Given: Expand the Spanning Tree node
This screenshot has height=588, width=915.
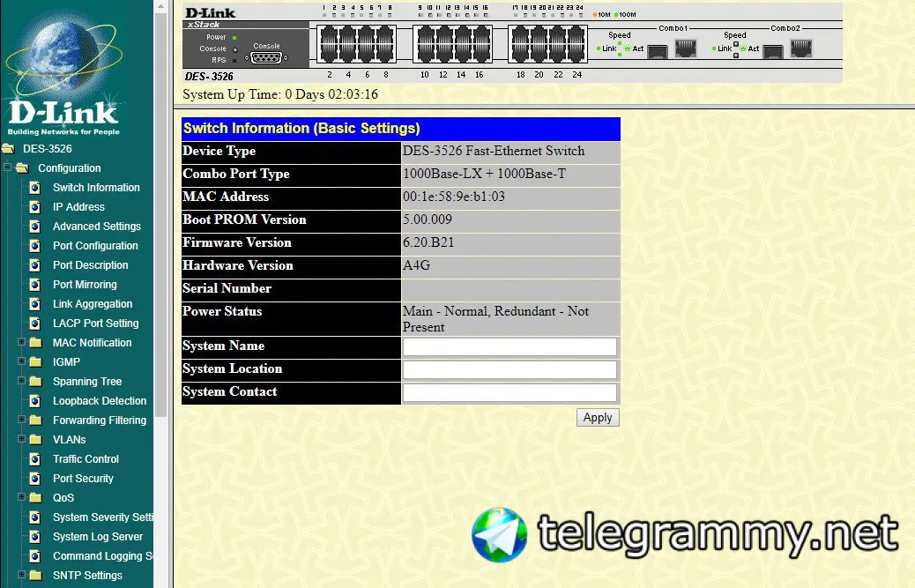Looking at the screenshot, I should point(21,380).
